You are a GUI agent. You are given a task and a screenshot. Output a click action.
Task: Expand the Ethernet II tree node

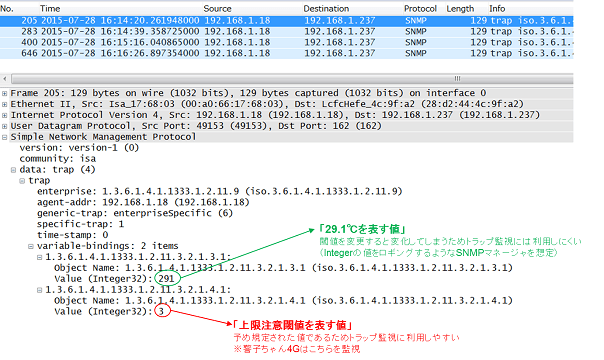pyautogui.click(x=4, y=104)
